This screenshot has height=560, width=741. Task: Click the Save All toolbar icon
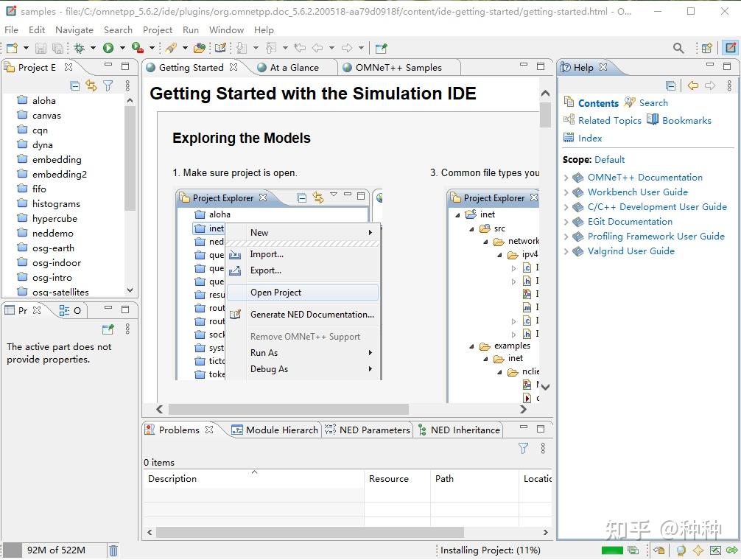pos(57,48)
